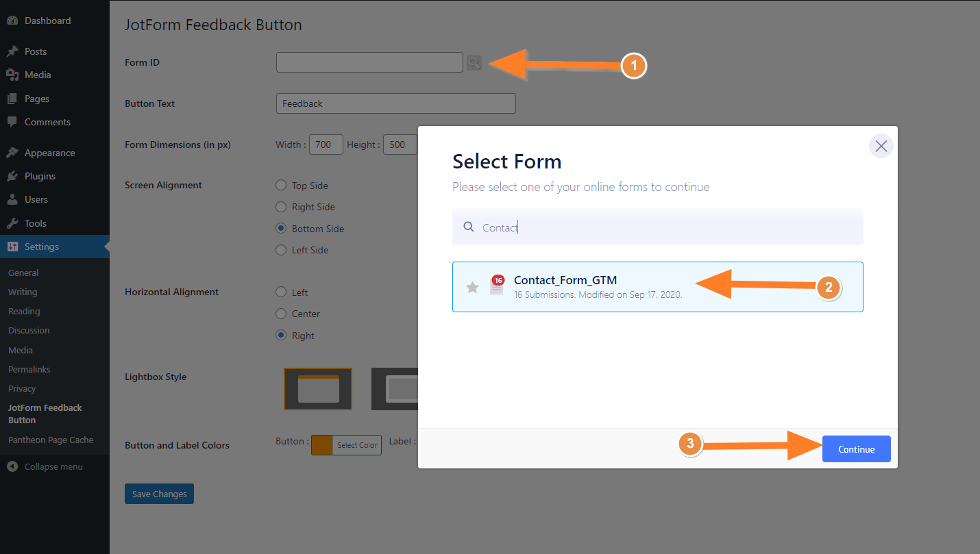Click the form search field in dialog

(x=658, y=227)
